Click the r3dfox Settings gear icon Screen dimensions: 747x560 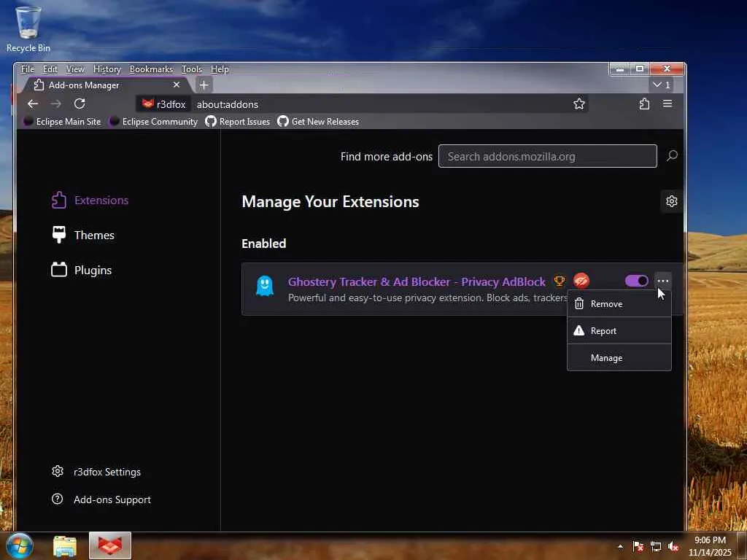pyautogui.click(x=57, y=472)
